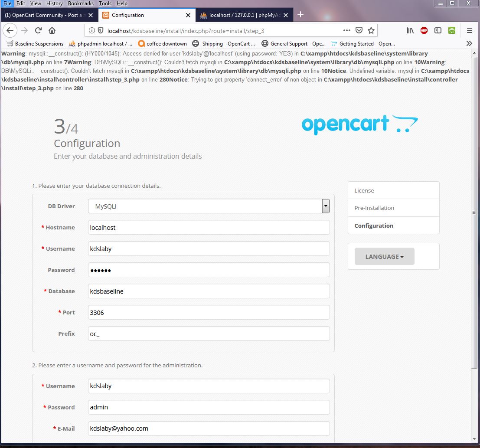480x448 pixels.
Task: Open the LANGUAGE dropdown button
Action: pyautogui.click(x=384, y=256)
